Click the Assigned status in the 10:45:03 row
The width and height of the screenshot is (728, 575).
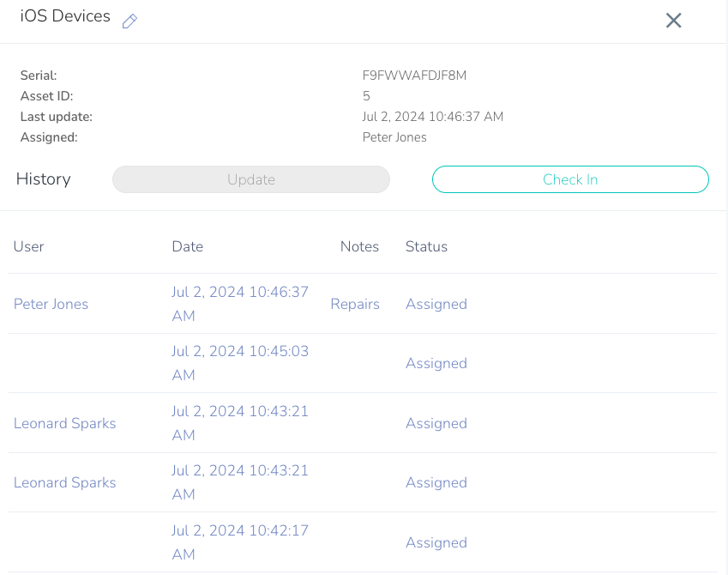click(436, 363)
